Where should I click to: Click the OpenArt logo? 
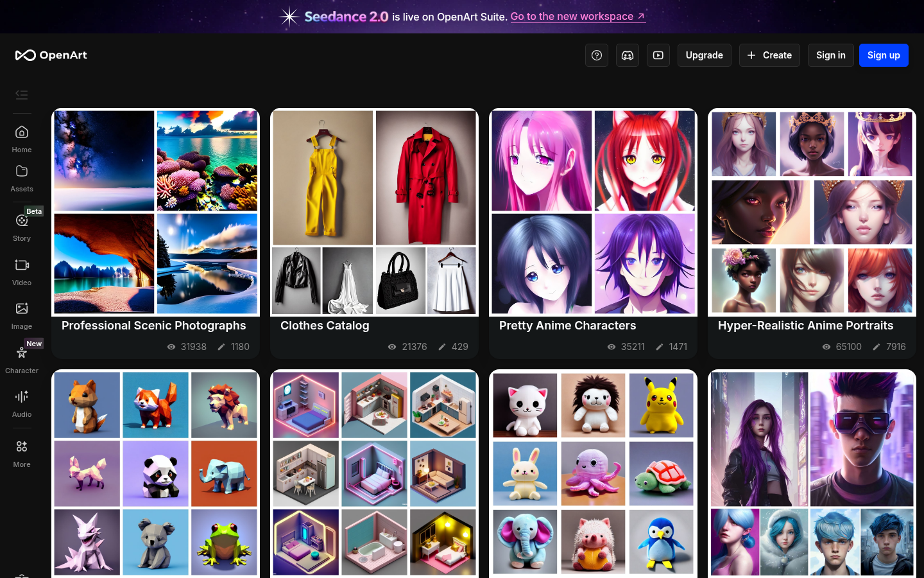tap(51, 55)
